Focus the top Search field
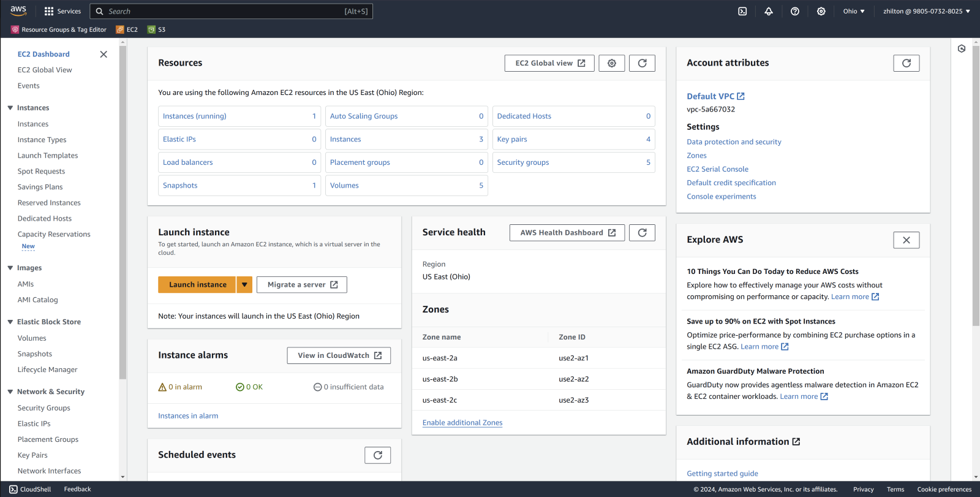Image resolution: width=980 pixels, height=497 pixels. point(232,11)
